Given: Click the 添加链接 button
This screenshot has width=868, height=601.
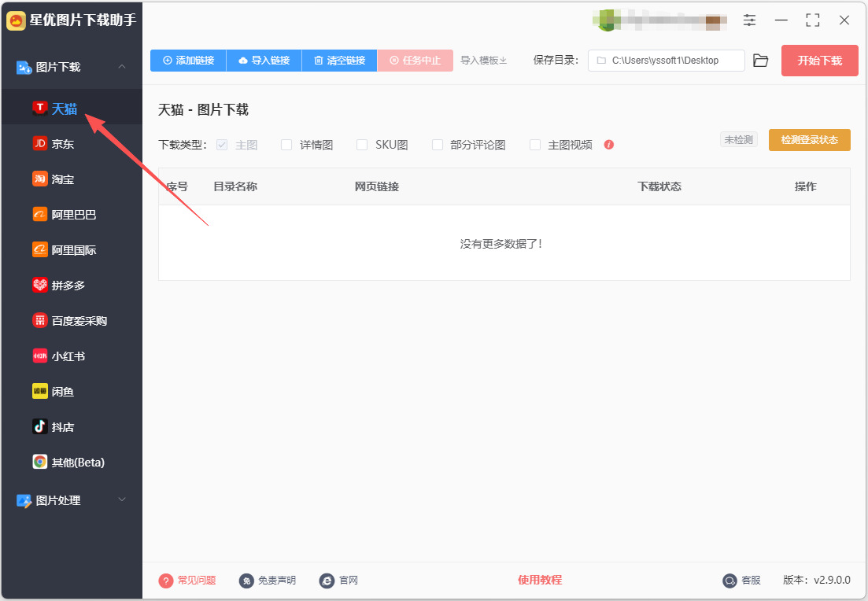Looking at the screenshot, I should pyautogui.click(x=188, y=61).
